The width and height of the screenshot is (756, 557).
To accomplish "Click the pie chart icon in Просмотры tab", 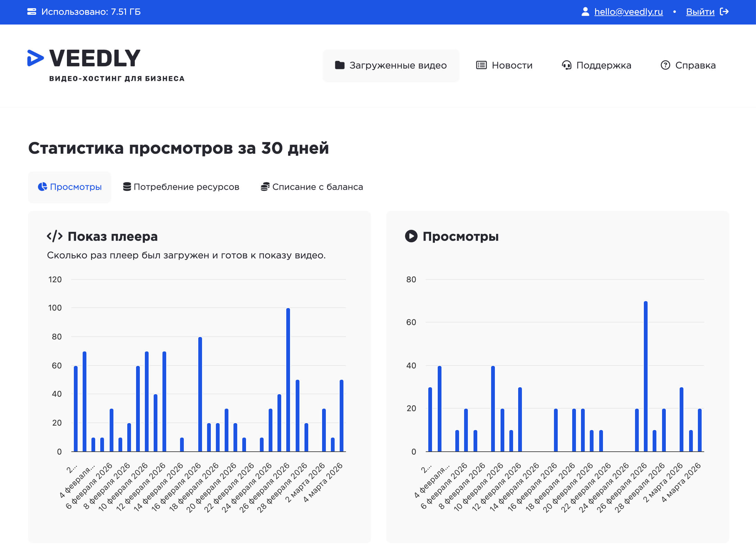I will tap(42, 187).
